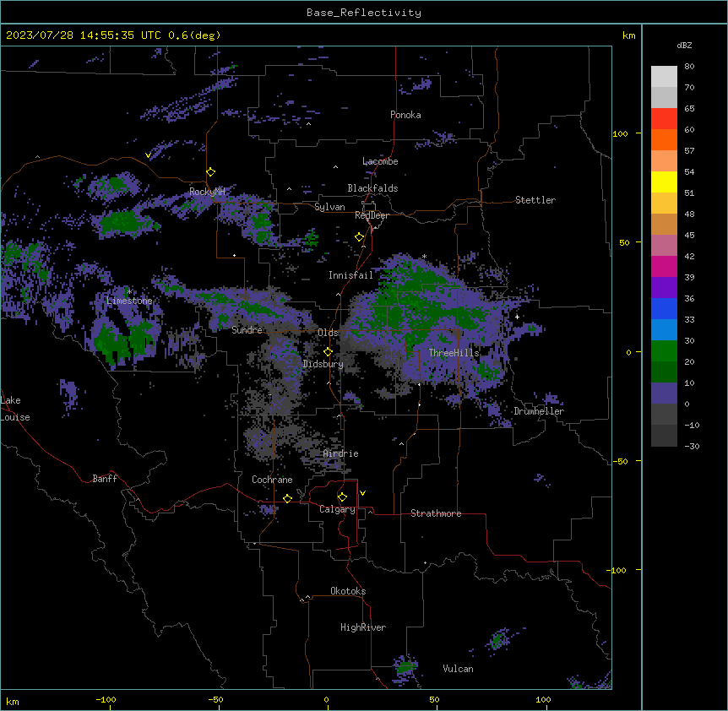The width and height of the screenshot is (728, 711).
Task: Click the Base_Reflectivity title text
Action: 364,13
